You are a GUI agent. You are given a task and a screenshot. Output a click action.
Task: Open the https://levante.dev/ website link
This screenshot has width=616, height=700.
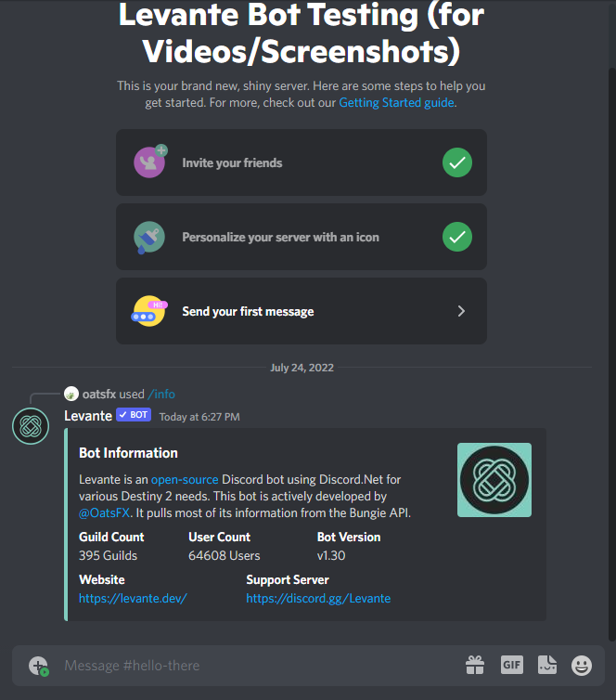(x=133, y=598)
